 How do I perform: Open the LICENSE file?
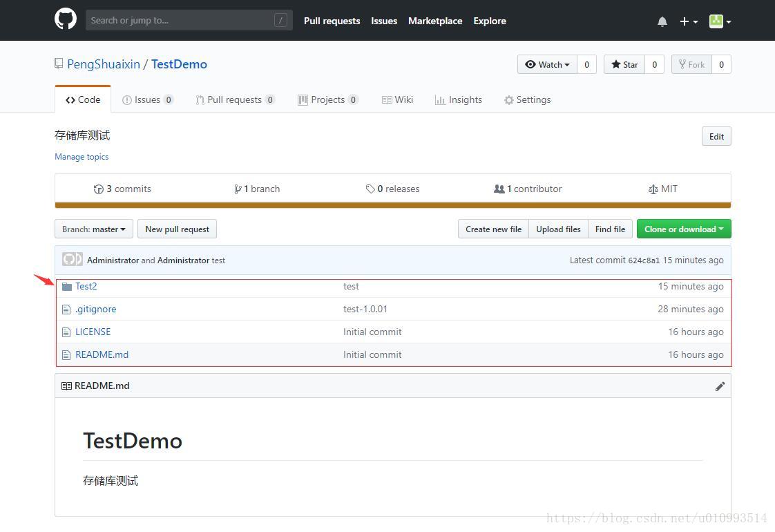point(93,332)
